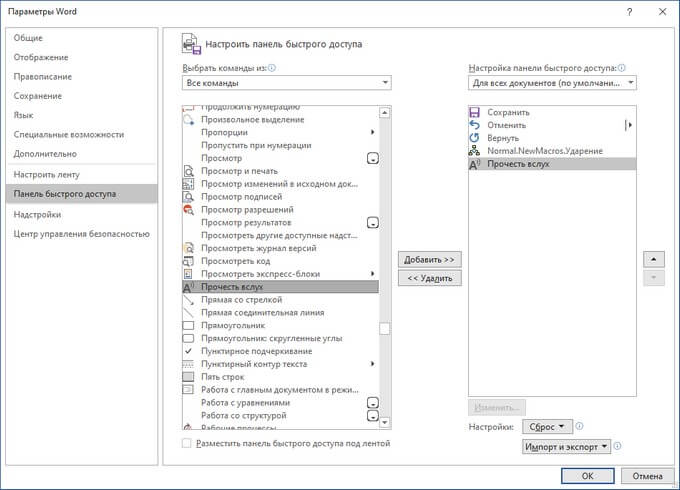Select Пропустить при нумерации command

coord(280,145)
